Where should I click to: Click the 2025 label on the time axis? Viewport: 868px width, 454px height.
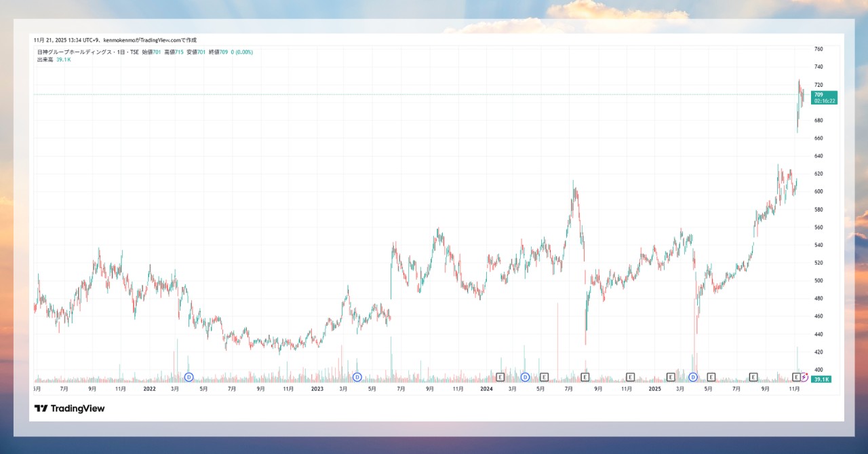pyautogui.click(x=654, y=390)
